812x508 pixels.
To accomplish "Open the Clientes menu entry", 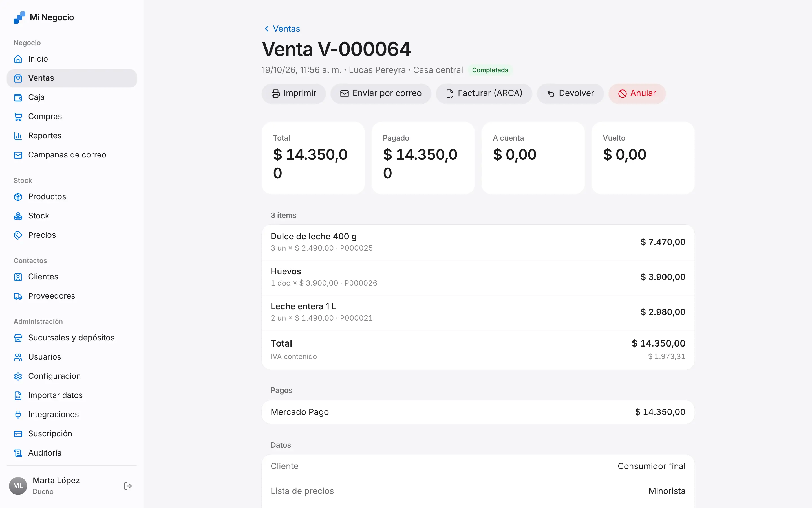I will pos(72,277).
